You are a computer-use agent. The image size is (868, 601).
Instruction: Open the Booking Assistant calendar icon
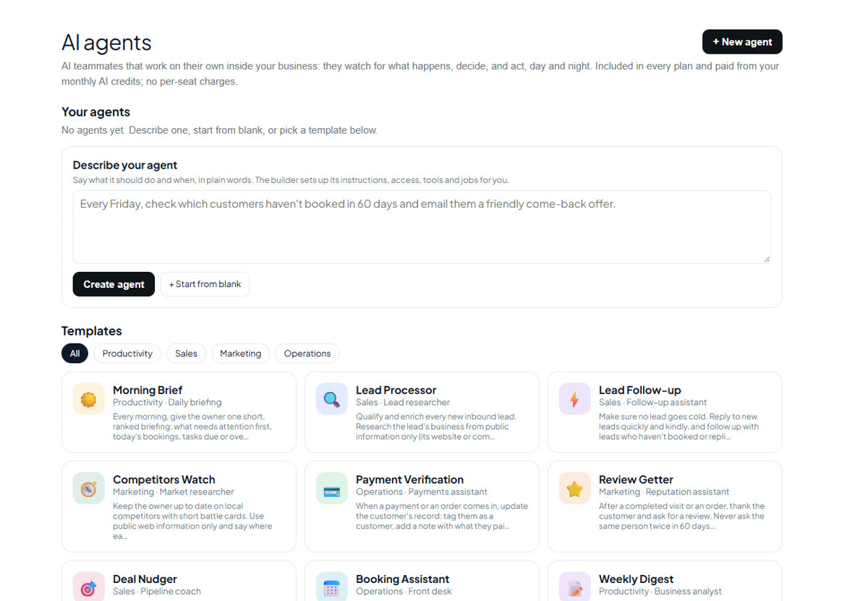click(x=332, y=587)
